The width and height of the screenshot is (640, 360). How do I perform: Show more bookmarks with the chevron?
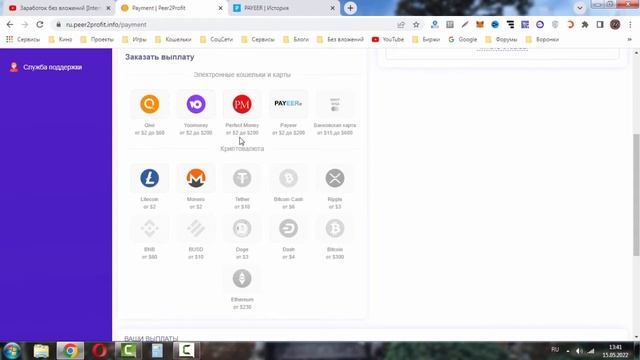pos(629,40)
